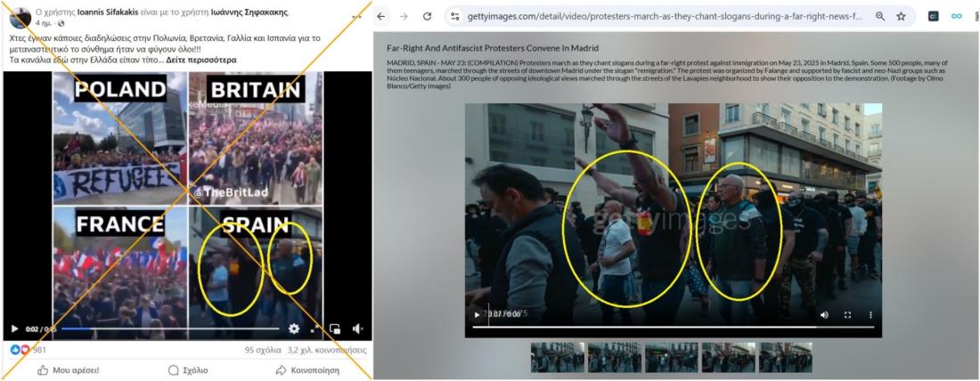Open the poster's profile picture
The width and height of the screenshot is (980, 381).
point(20,18)
